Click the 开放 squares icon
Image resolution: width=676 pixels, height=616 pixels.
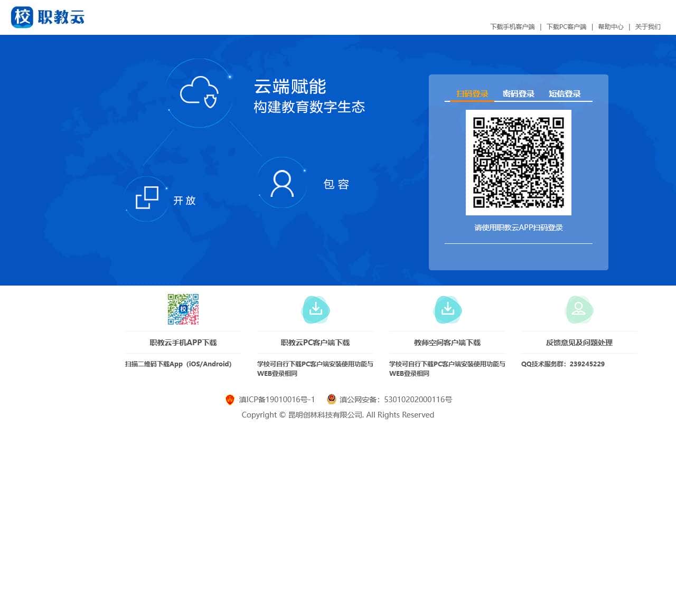click(147, 198)
